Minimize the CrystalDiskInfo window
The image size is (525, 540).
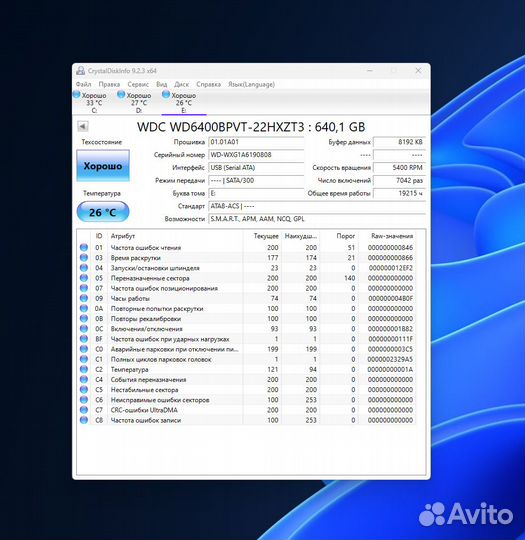pyautogui.click(x=370, y=71)
